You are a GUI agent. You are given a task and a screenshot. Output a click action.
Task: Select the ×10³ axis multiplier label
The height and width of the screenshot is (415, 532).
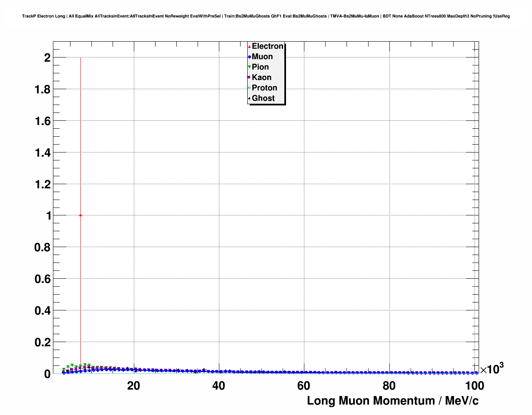click(492, 369)
